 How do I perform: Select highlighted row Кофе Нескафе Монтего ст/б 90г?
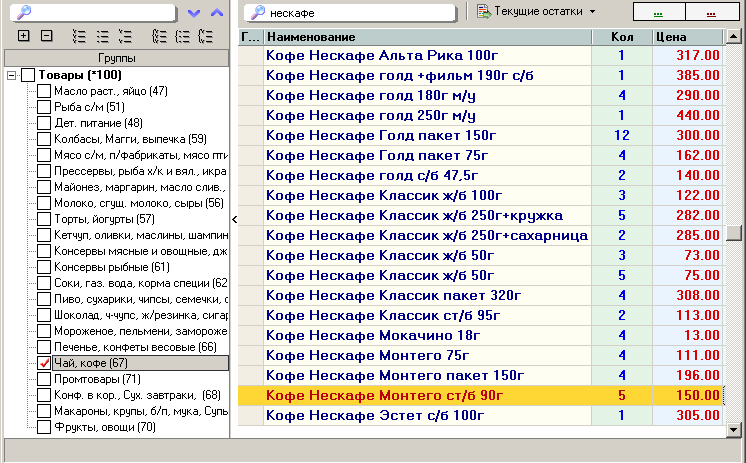coord(481,395)
